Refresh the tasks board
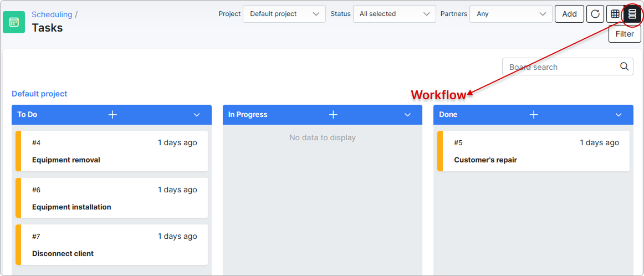 [595, 14]
